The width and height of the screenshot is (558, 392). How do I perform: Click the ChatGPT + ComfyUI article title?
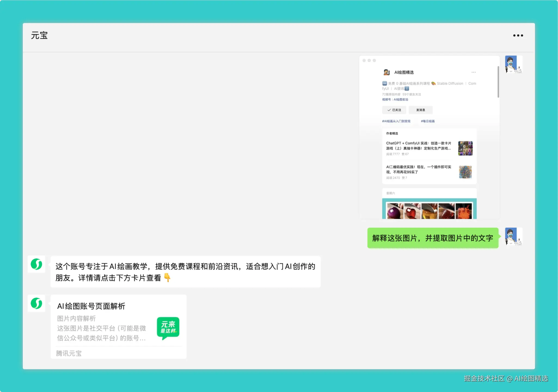coord(419,146)
